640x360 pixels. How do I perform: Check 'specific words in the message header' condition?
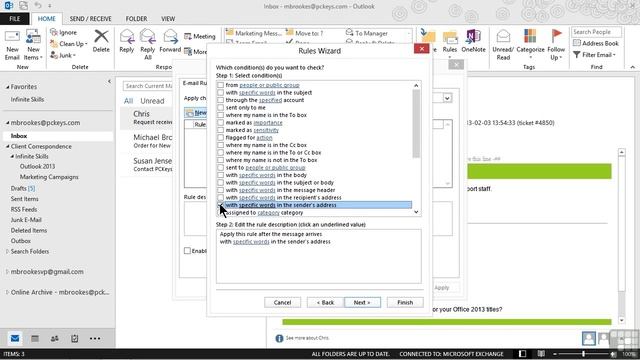(220, 190)
